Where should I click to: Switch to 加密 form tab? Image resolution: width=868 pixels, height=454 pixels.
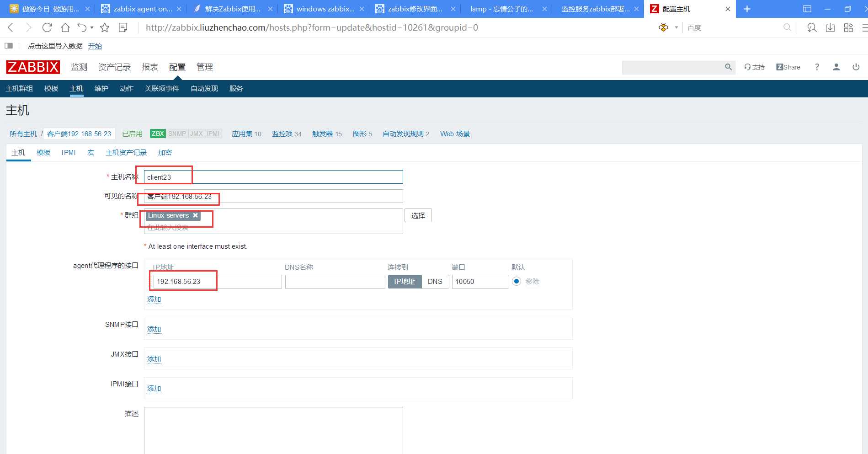tap(165, 153)
